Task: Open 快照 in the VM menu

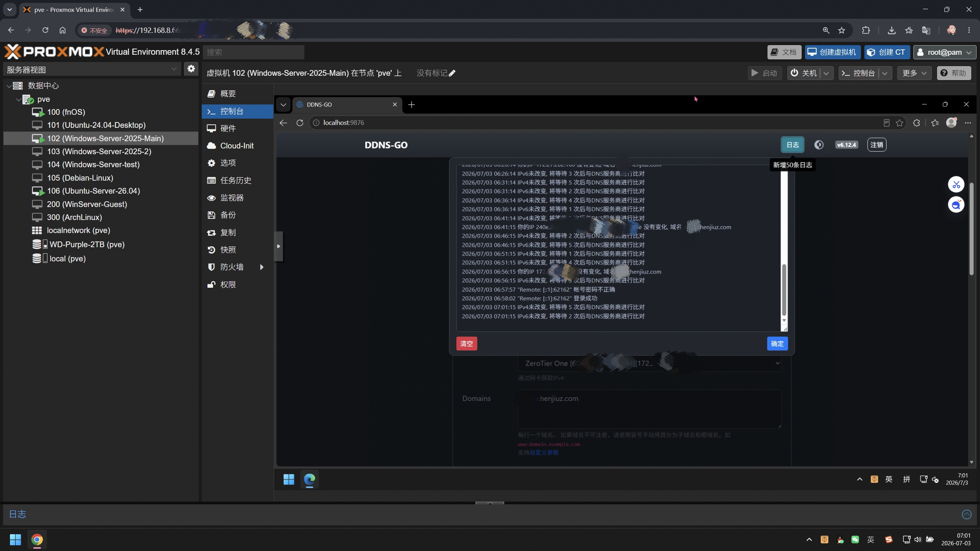Action: pos(237,250)
